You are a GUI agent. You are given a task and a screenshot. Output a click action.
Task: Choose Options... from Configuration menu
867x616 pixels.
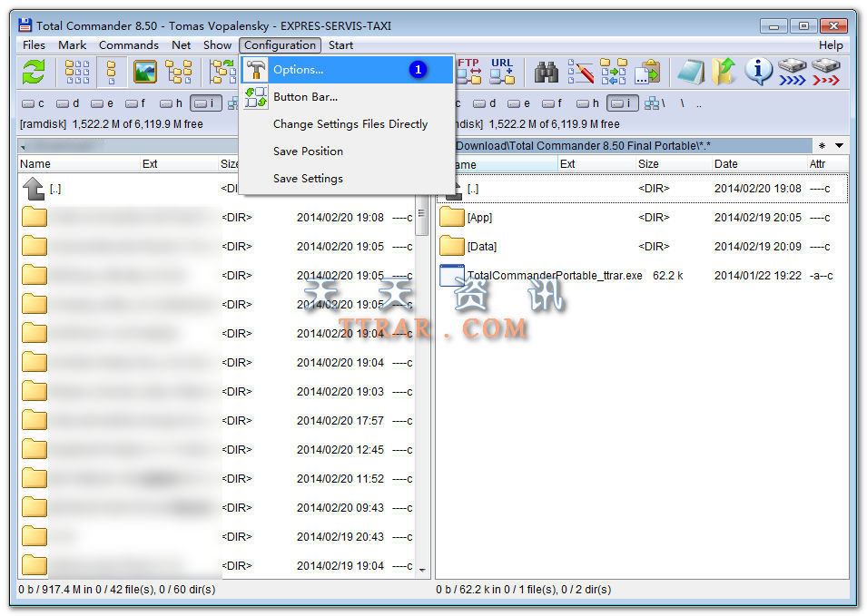pyautogui.click(x=298, y=70)
